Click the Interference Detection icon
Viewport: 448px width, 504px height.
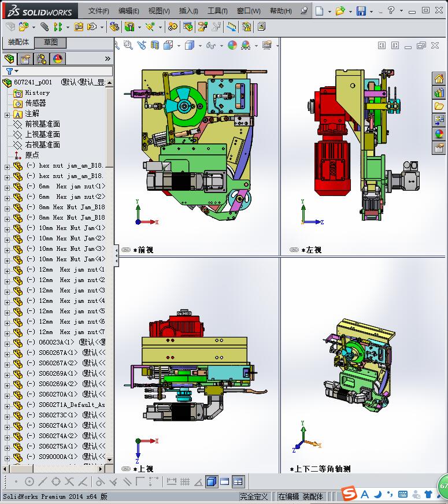click(246, 27)
